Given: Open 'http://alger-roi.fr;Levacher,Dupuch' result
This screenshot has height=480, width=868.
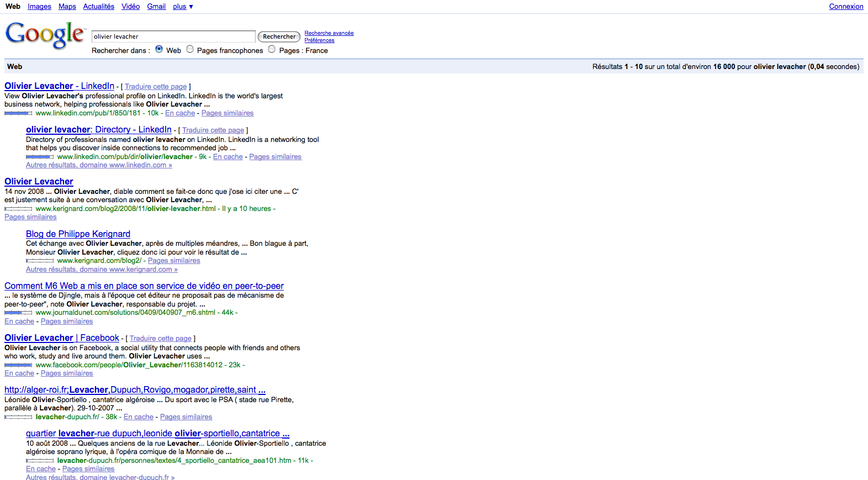Looking at the screenshot, I should pyautogui.click(x=135, y=390).
